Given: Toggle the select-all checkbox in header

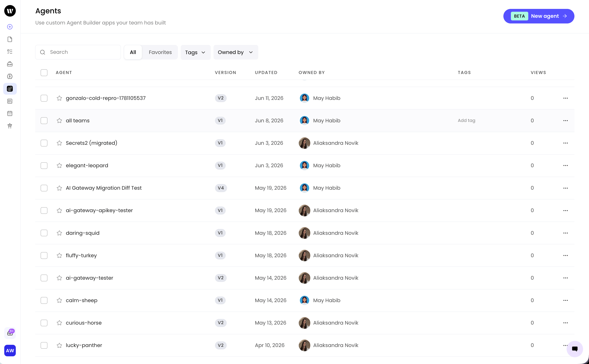Looking at the screenshot, I should click(x=44, y=73).
